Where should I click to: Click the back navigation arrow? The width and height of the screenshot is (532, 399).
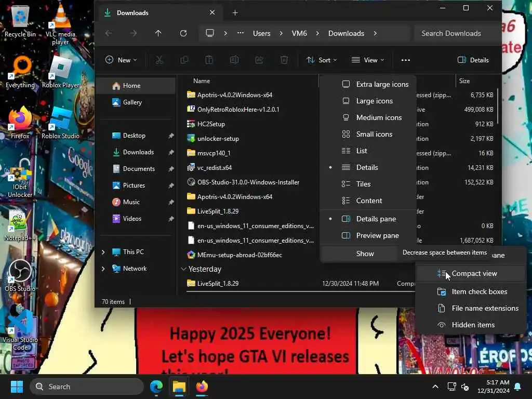point(109,33)
